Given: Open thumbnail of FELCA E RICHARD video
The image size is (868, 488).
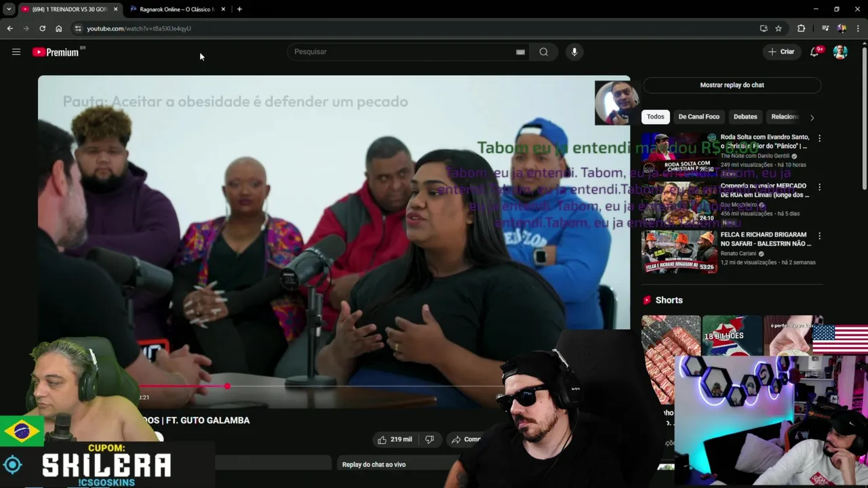Looking at the screenshot, I should coord(679,251).
